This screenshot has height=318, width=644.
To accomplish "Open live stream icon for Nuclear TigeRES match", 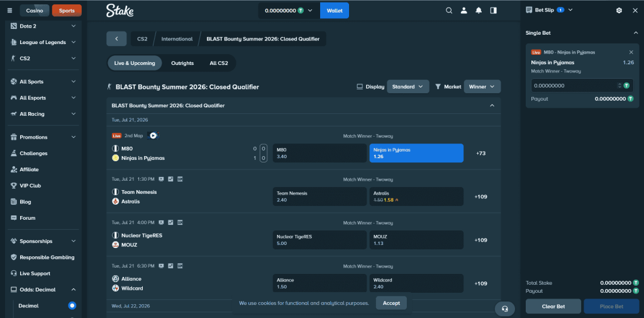I will (x=162, y=222).
